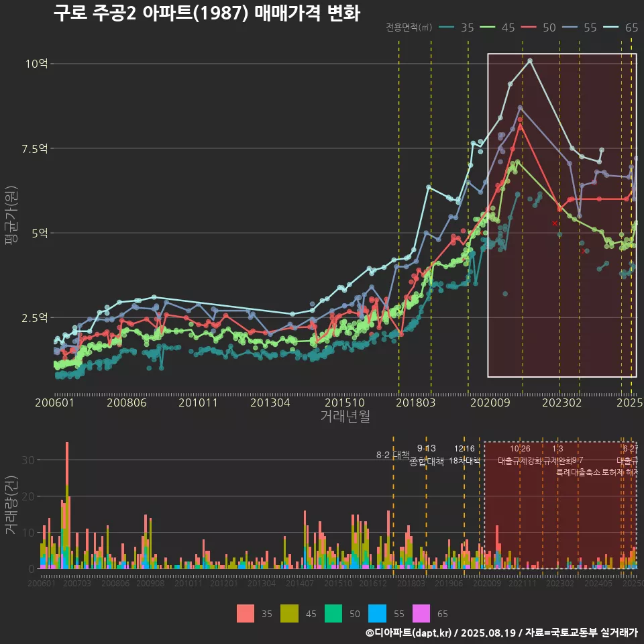Click the pink 65 bar legend swatch
This screenshot has width=644, height=644.
coord(421,614)
